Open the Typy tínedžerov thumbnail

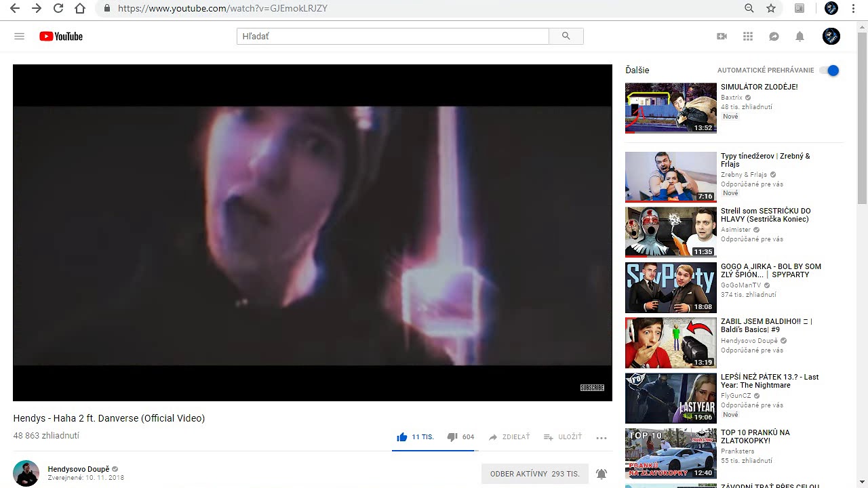(x=671, y=177)
